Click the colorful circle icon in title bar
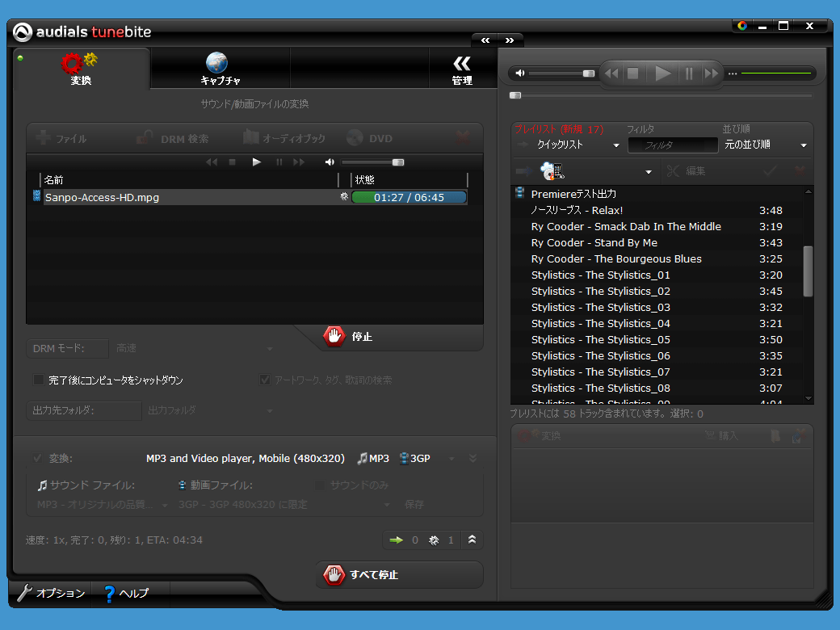The image size is (840, 630). 742,26
